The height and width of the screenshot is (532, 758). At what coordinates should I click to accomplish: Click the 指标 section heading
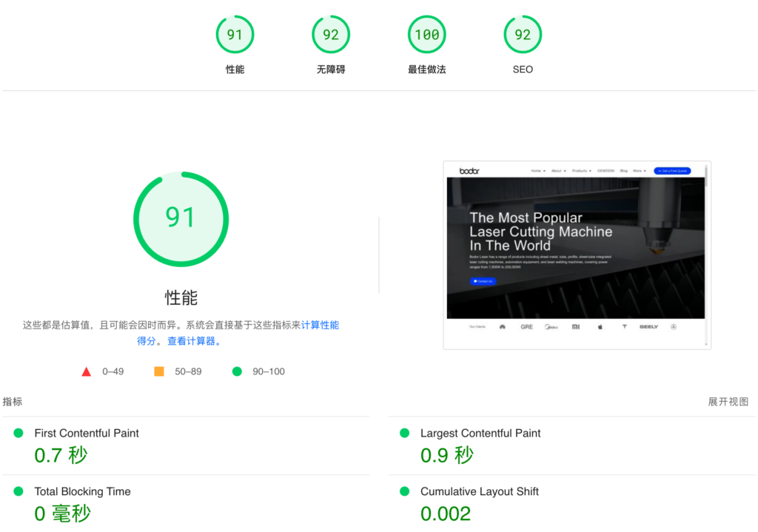tap(13, 402)
